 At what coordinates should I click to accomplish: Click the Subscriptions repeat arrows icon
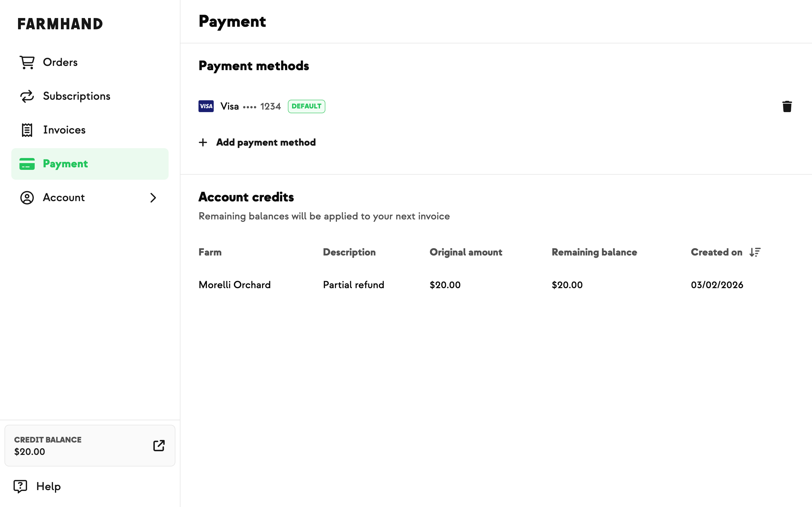pyautogui.click(x=27, y=96)
